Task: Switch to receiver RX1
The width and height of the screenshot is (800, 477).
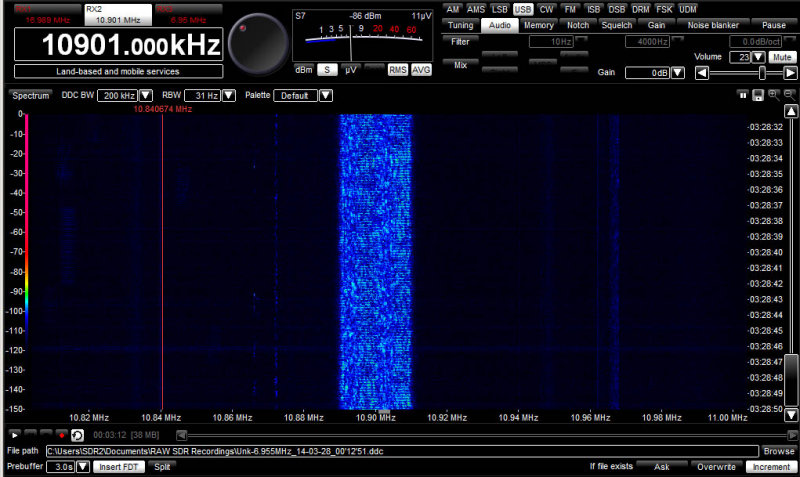Action: [47, 15]
